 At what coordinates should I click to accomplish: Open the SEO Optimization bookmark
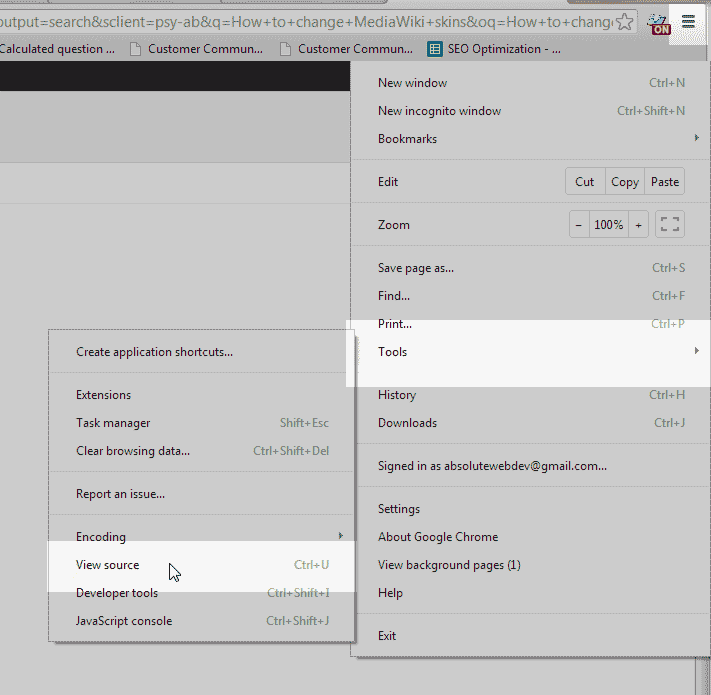pos(494,49)
